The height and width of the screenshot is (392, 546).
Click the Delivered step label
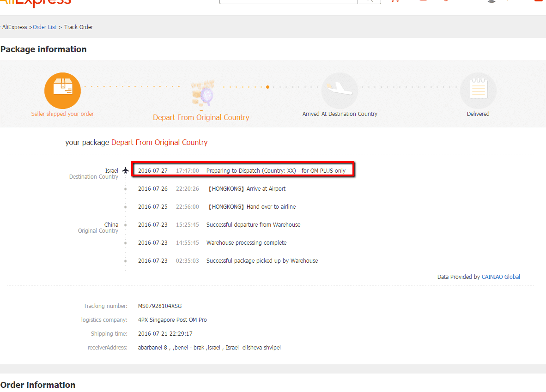pos(478,114)
